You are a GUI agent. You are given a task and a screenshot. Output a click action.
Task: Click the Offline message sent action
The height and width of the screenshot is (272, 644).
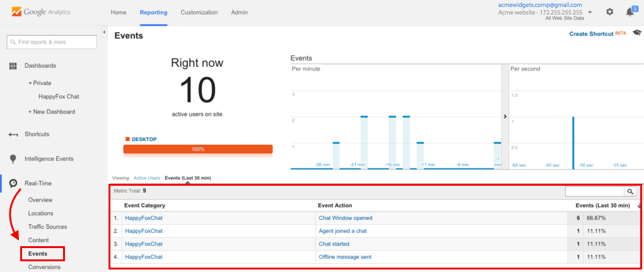pyautogui.click(x=345, y=258)
